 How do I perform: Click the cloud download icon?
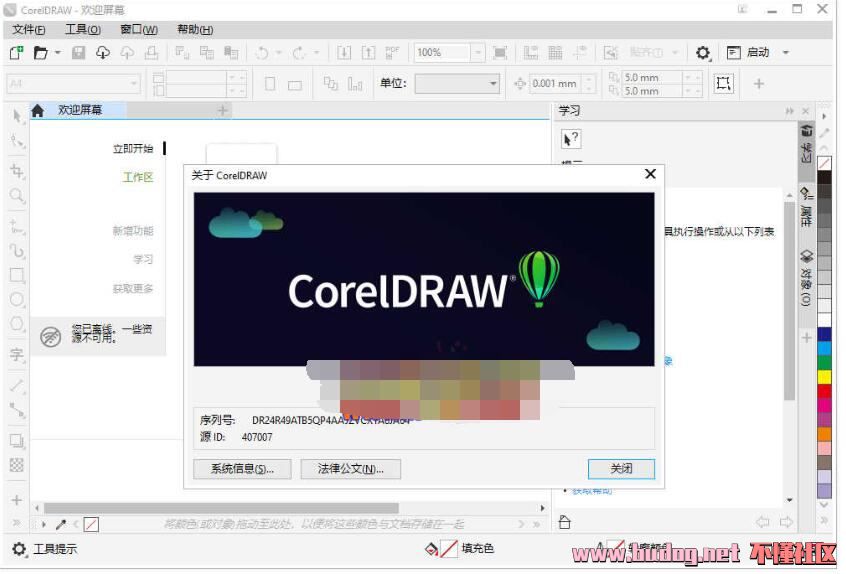[x=103, y=52]
